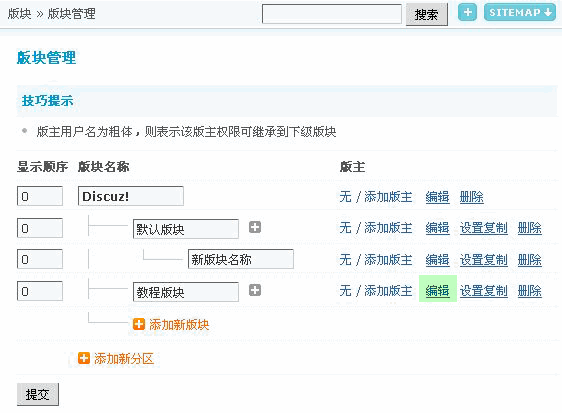Click the 版块名称 column header
562x413 pixels.
(x=104, y=167)
